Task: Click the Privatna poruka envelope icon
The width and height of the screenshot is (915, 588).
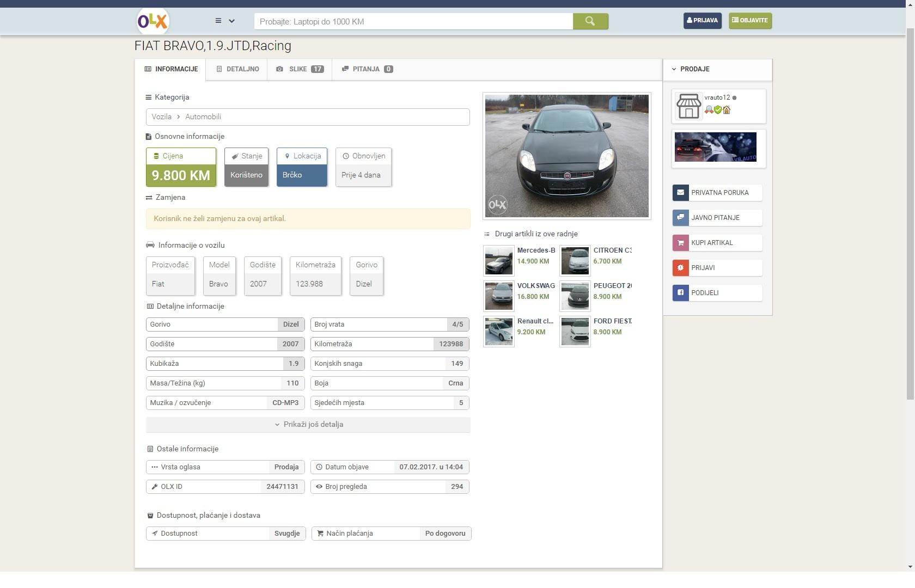Action: (x=680, y=193)
